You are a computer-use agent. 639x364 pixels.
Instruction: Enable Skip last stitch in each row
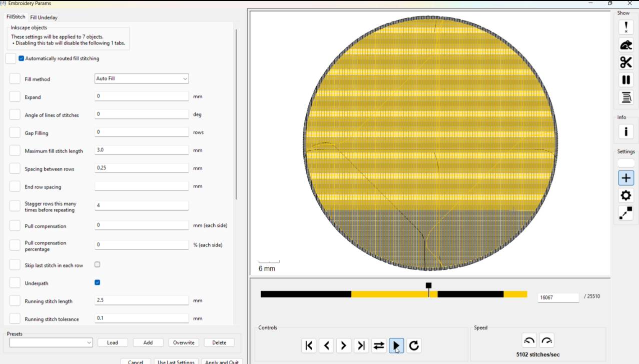click(97, 264)
